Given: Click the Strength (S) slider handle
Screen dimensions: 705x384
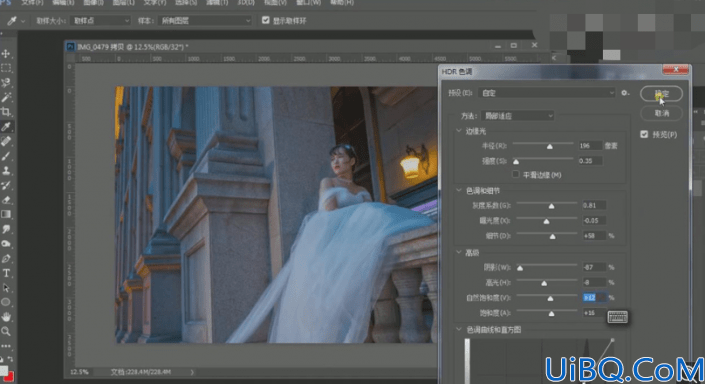Looking at the screenshot, I should coord(516,162).
